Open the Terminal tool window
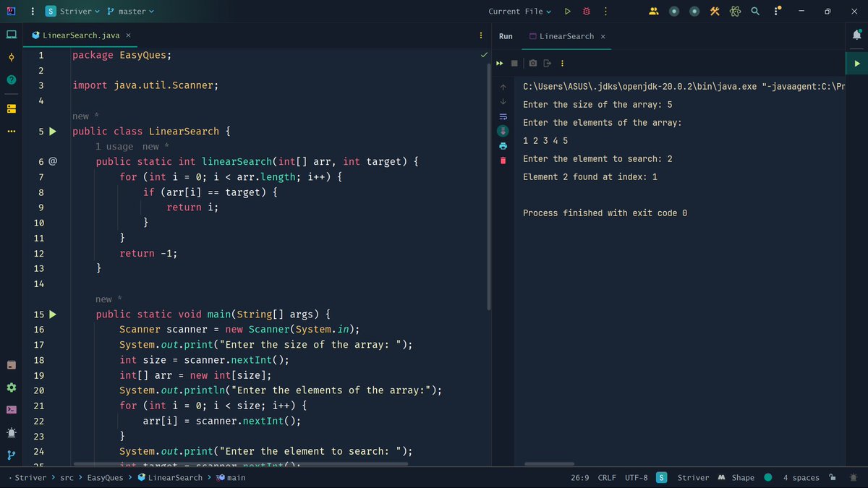This screenshot has width=868, height=488. (11, 409)
